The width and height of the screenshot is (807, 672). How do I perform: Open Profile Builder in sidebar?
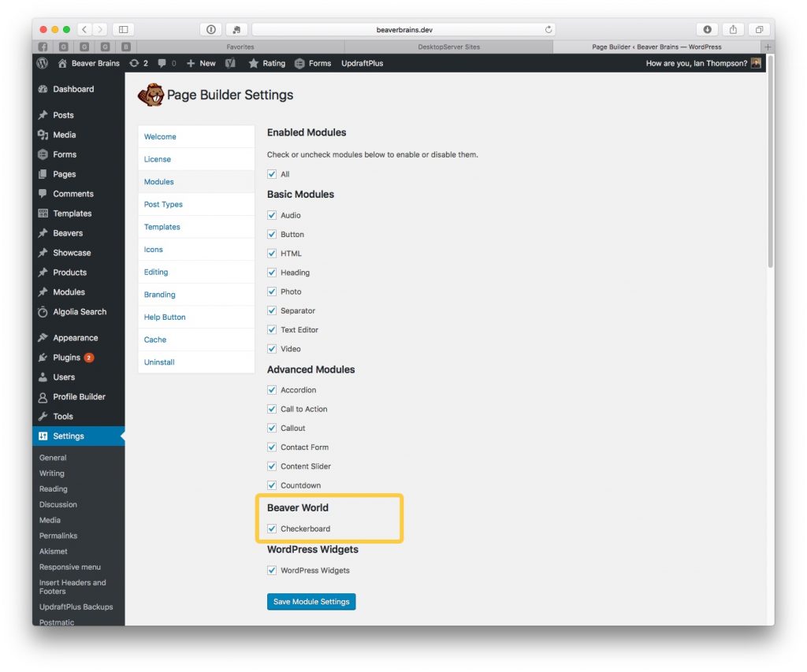[78, 397]
